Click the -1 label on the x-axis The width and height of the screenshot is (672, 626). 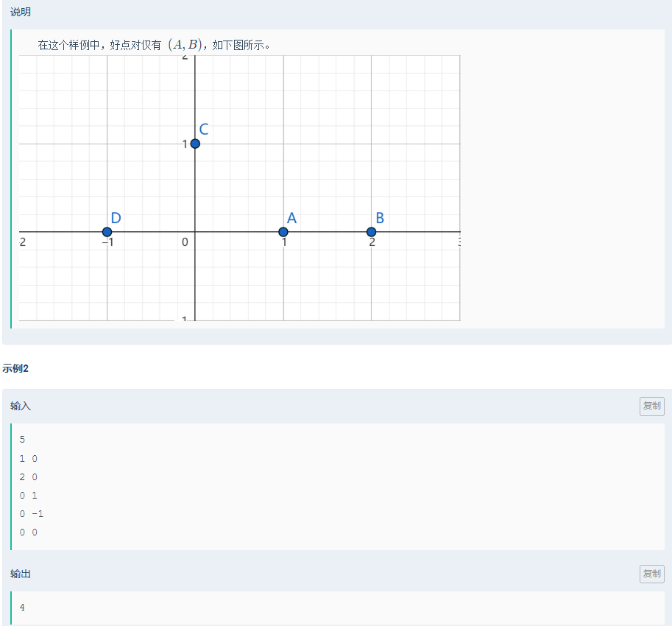pos(108,242)
